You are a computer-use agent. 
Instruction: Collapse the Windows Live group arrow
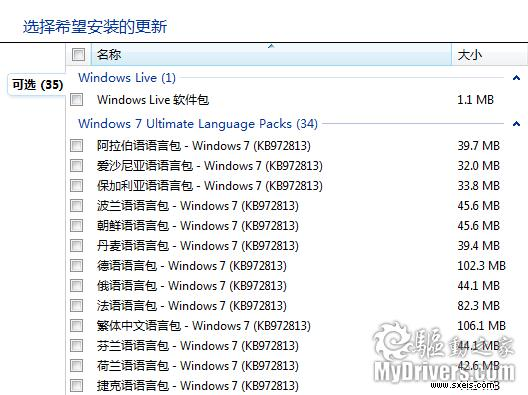click(x=516, y=78)
